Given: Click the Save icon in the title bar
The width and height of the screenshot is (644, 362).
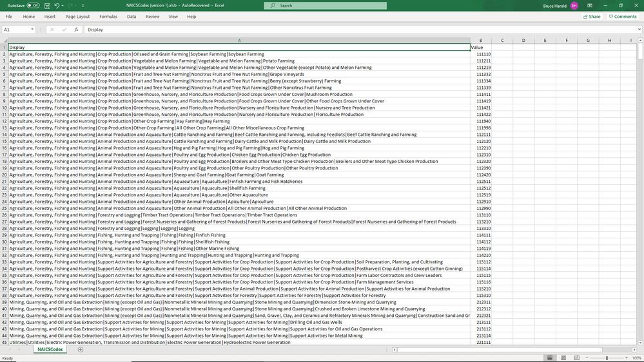Looking at the screenshot, I should [x=47, y=6].
